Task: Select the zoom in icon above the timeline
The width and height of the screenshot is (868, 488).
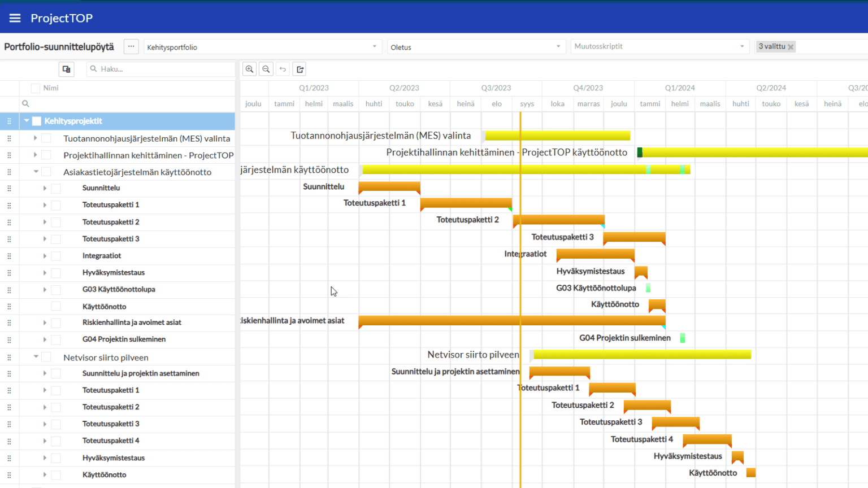Action: point(249,68)
